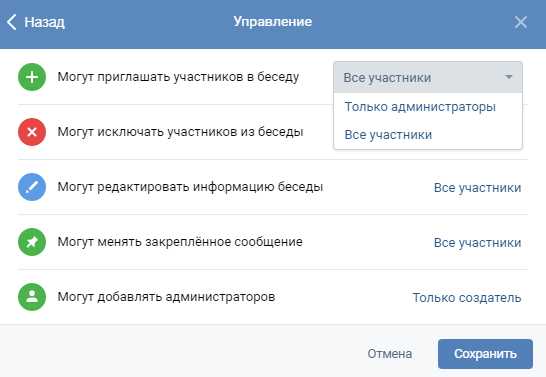This screenshot has width=546, height=377.
Task: Click the red cross exclude icon
Action: click(32, 132)
